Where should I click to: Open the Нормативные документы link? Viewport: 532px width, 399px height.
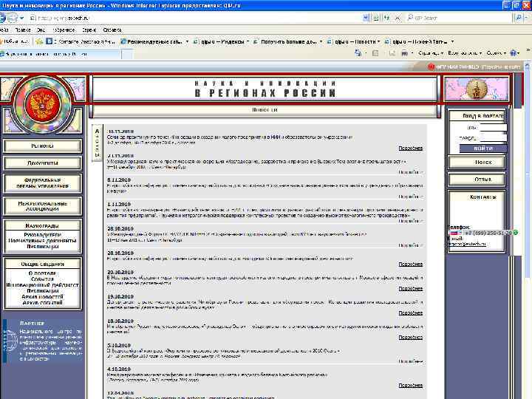(42, 241)
